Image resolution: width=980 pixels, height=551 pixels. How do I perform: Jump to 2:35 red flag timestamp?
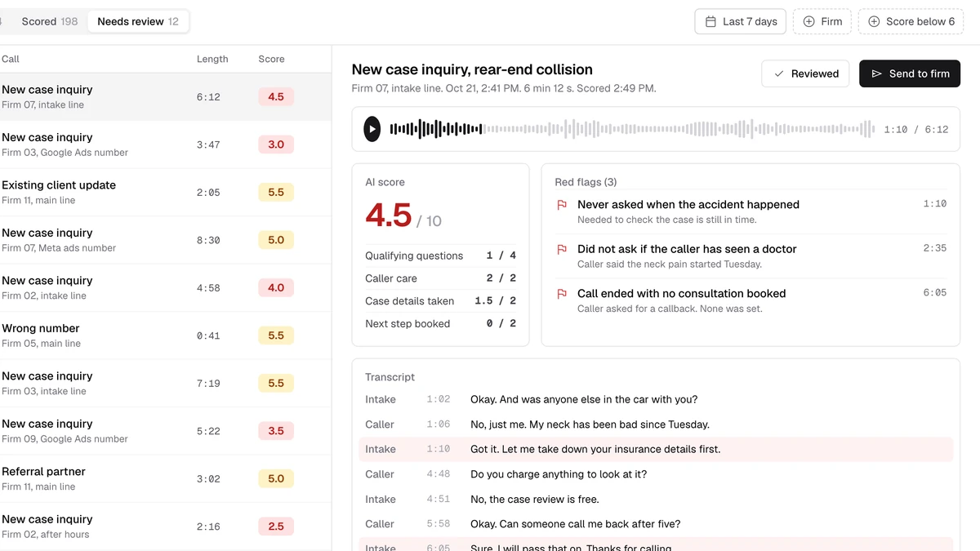coord(935,248)
